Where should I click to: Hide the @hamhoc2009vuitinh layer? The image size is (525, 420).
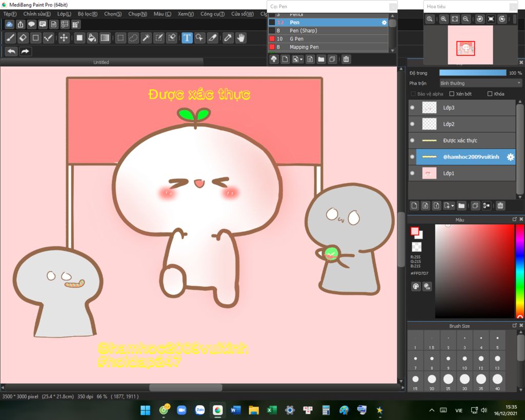[413, 157]
